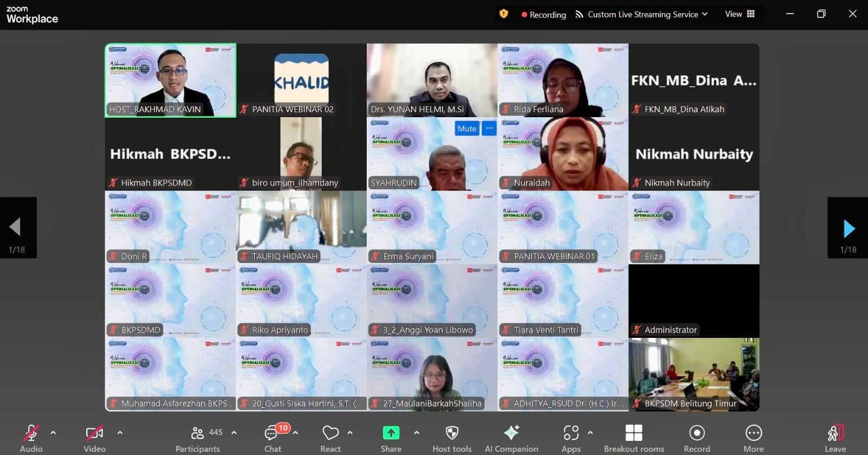The width and height of the screenshot is (868, 455).
Task: Open the Chat panel
Action: [272, 438]
